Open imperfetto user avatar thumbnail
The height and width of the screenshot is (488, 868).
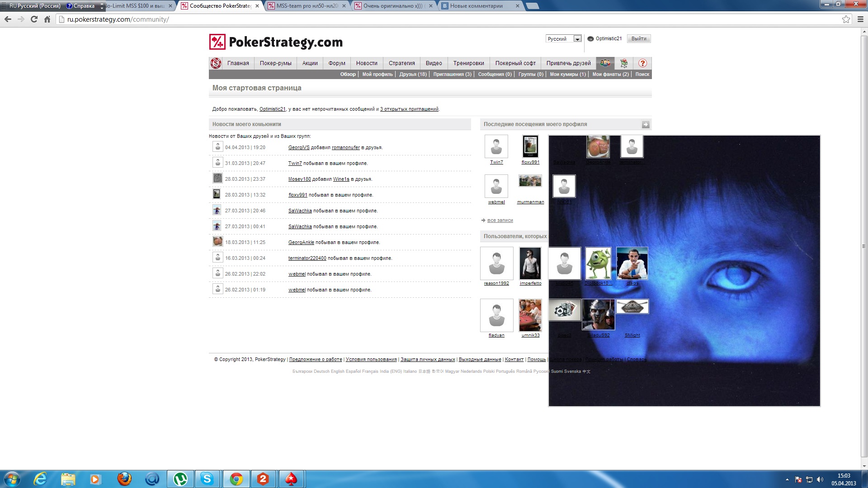tap(530, 263)
